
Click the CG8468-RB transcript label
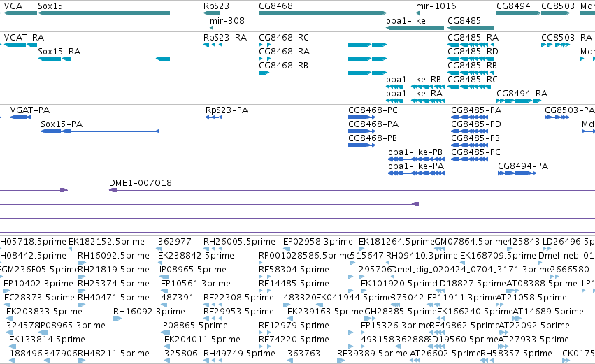coord(283,66)
